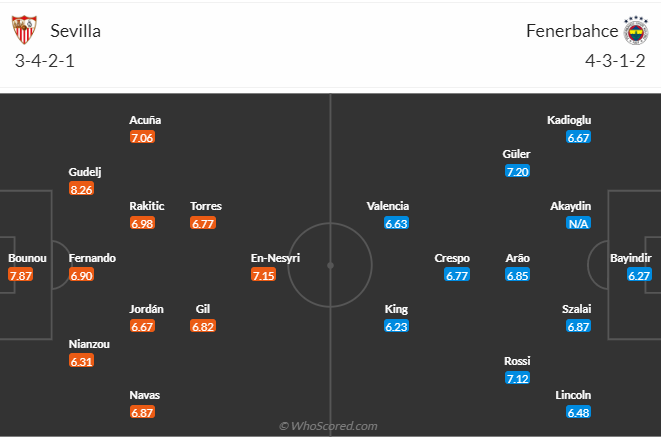The width and height of the screenshot is (661, 437).
Task: Click the Sevilla 3-4-2-1 formation text
Action: (x=45, y=61)
